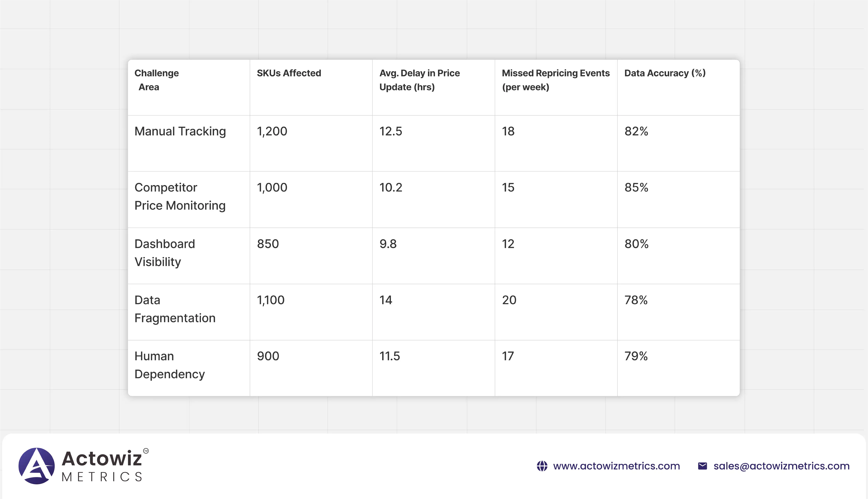Click the 78% data accuracy value
The width and height of the screenshot is (868, 499).
[636, 300]
